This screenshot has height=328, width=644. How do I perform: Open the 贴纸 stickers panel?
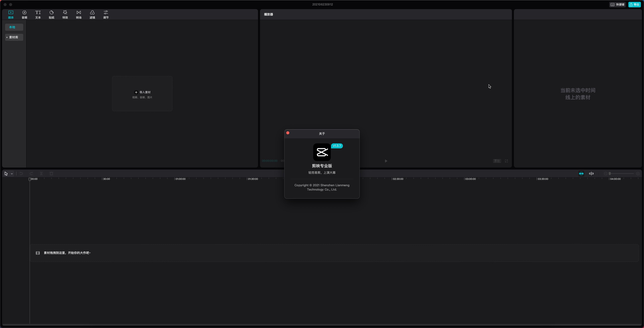click(x=52, y=14)
